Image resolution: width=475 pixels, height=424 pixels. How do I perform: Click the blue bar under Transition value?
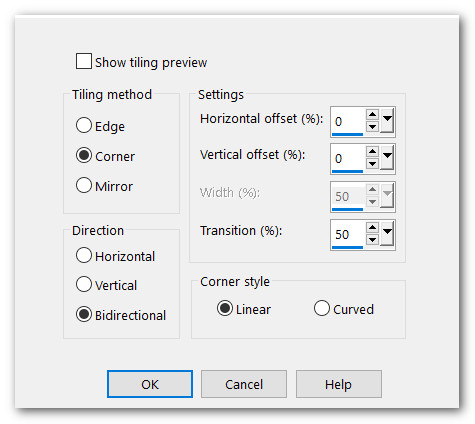347,247
